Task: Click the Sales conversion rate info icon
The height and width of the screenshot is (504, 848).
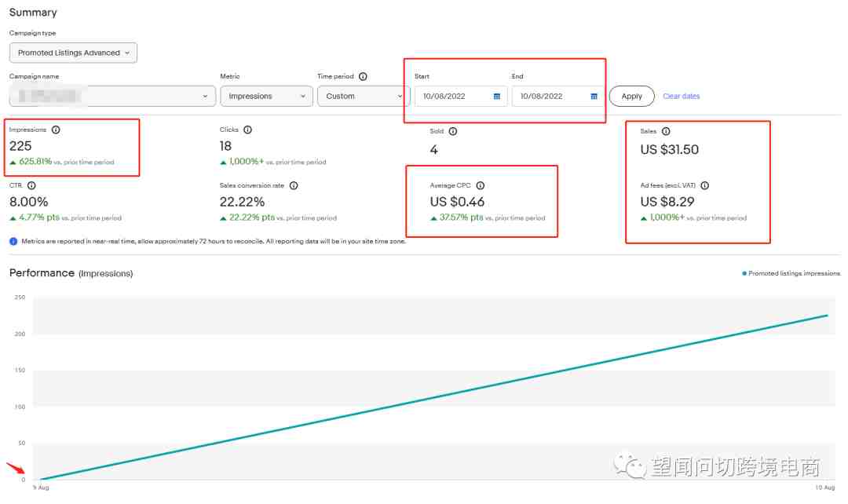Action: pyautogui.click(x=294, y=185)
